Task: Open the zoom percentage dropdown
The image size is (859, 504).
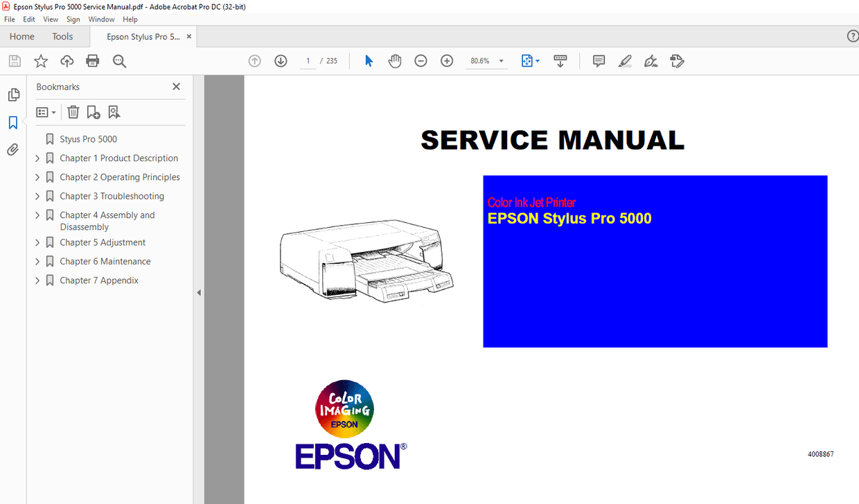Action: pyautogui.click(x=500, y=61)
